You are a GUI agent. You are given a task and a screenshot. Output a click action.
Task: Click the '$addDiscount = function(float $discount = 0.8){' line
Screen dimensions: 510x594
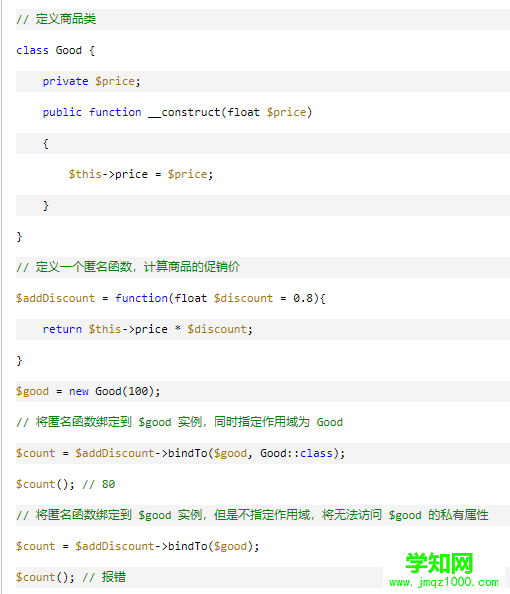[x=171, y=298]
